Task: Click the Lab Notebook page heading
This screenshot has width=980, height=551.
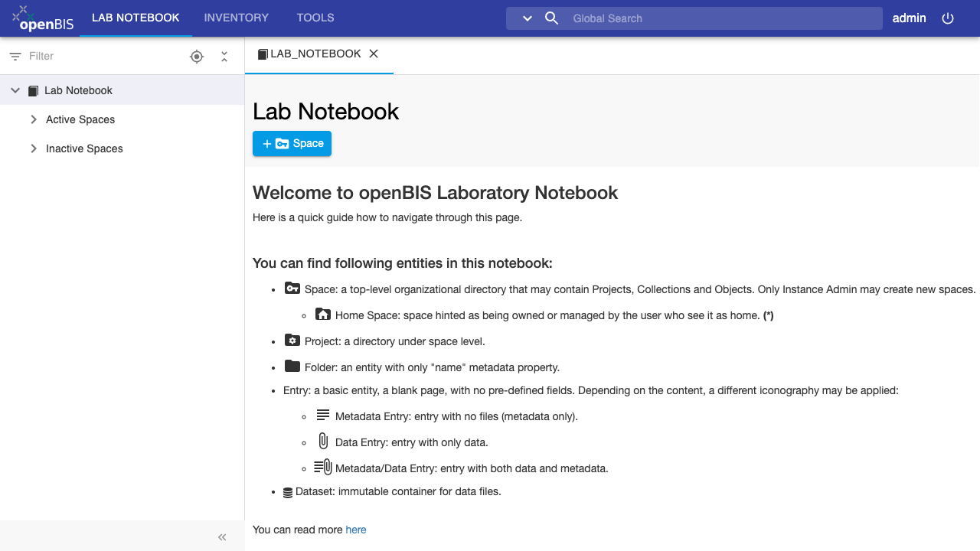Action: (x=326, y=111)
